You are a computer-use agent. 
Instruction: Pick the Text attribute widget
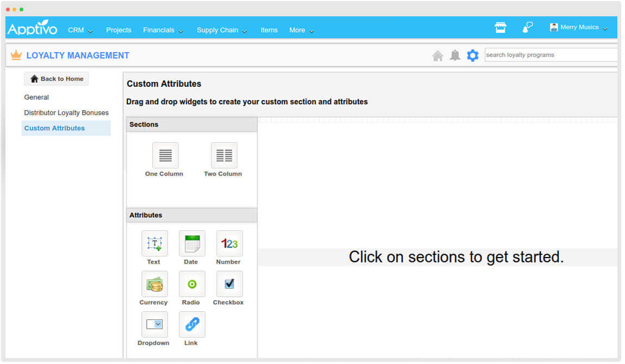[x=154, y=243]
